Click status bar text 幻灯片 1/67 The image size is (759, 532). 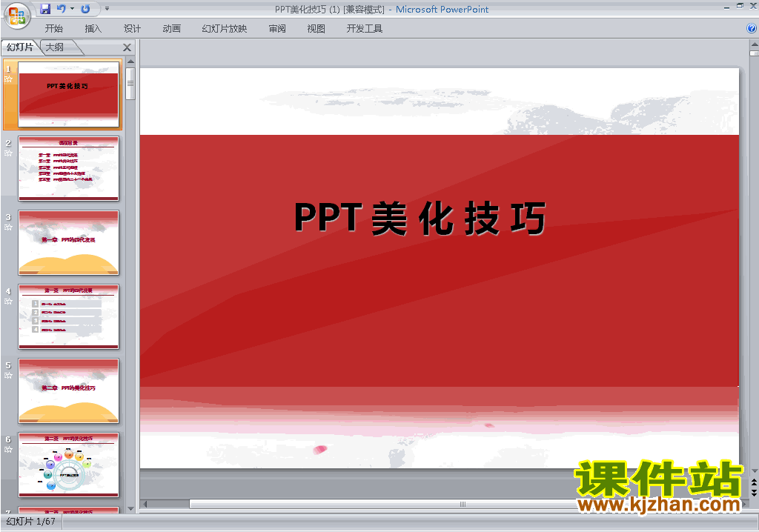pos(31,522)
